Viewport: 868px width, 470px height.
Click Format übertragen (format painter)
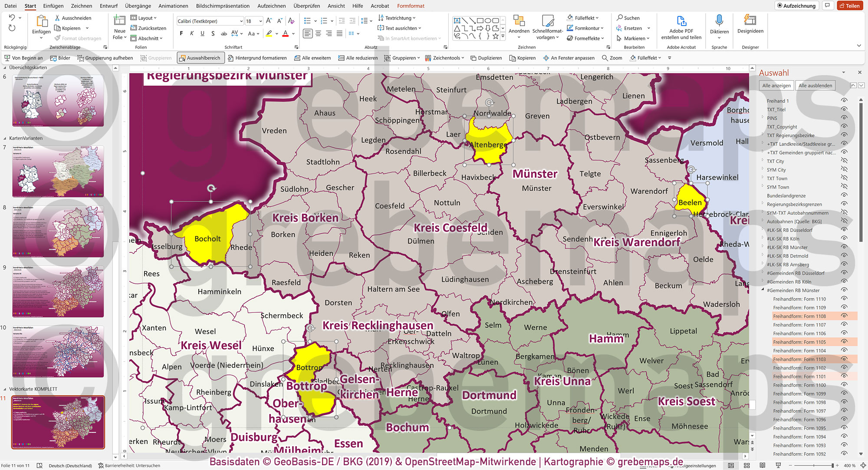[79, 38]
